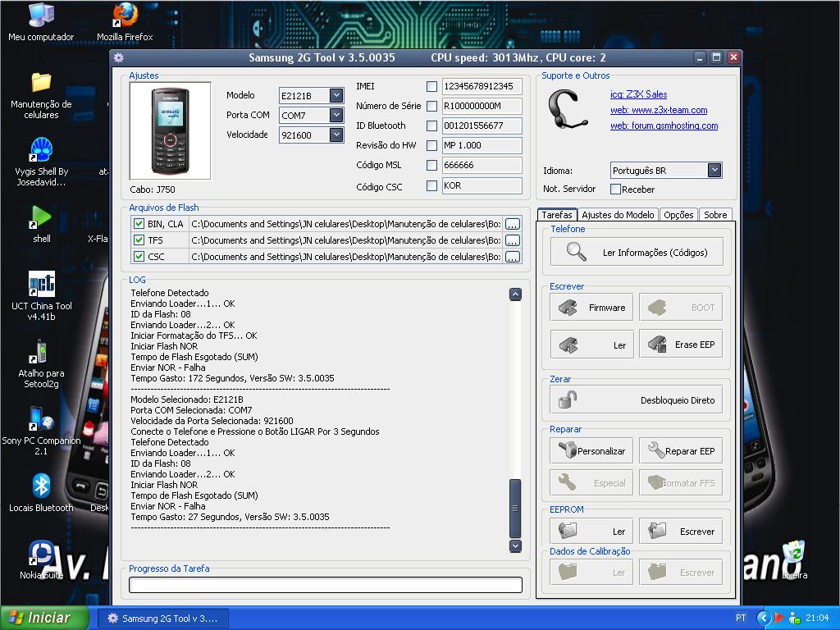Browse for the CSC flash file
The image size is (840, 630).
pyautogui.click(x=512, y=257)
